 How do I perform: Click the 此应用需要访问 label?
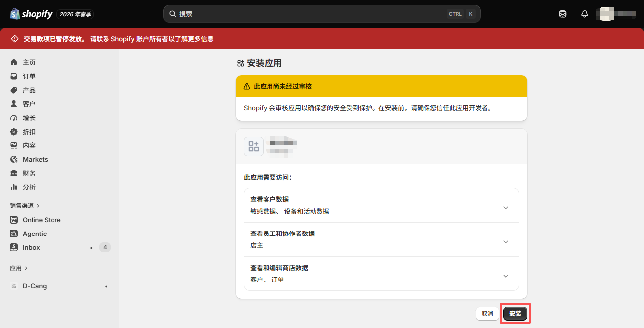coord(268,177)
